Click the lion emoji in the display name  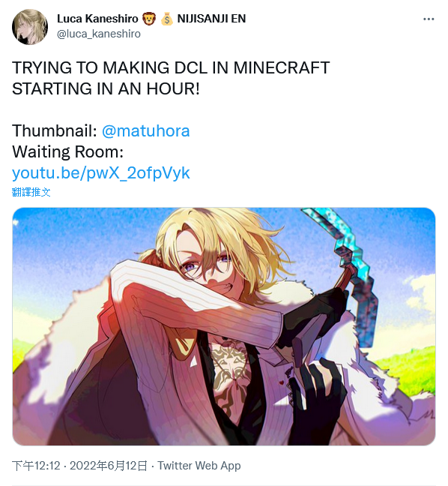tap(149, 19)
